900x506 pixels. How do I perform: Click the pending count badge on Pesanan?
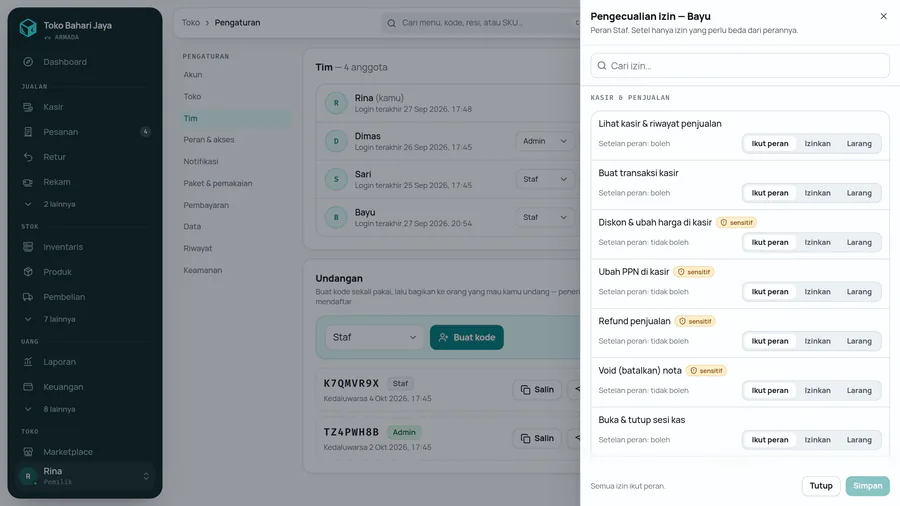(145, 132)
